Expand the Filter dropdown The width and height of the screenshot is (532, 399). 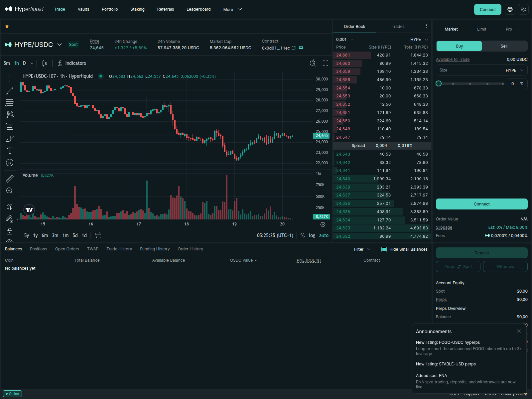[362, 249]
